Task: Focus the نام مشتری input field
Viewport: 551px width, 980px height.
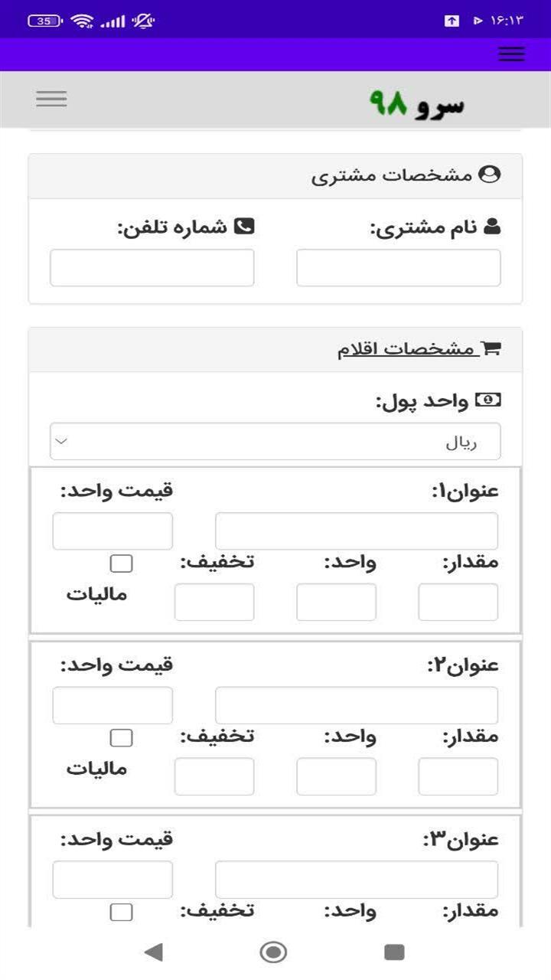Action: [x=399, y=268]
